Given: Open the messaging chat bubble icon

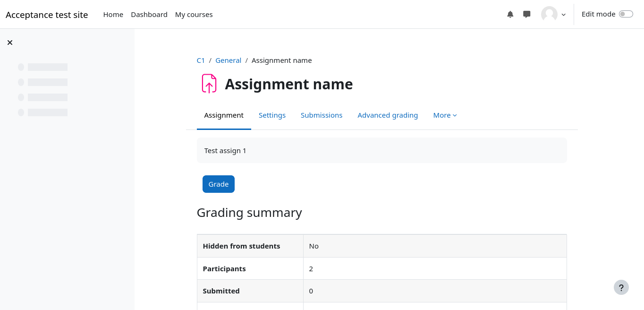Looking at the screenshot, I should tap(527, 15).
